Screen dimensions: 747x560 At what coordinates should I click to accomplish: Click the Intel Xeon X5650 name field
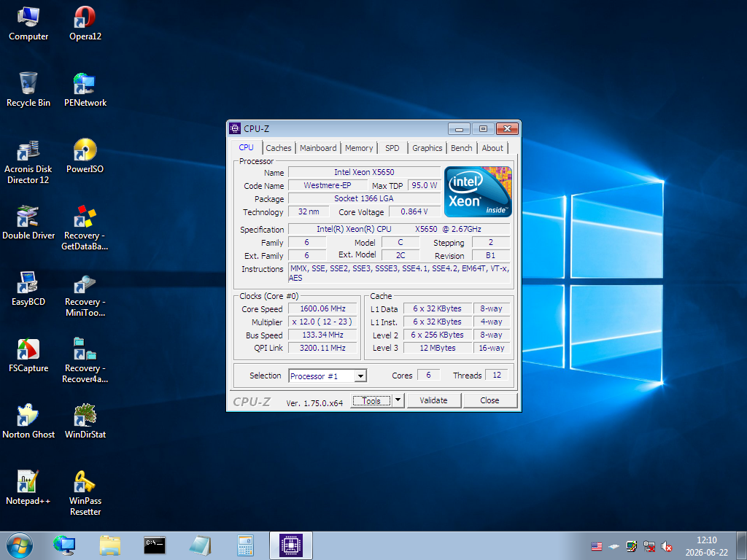coord(365,172)
